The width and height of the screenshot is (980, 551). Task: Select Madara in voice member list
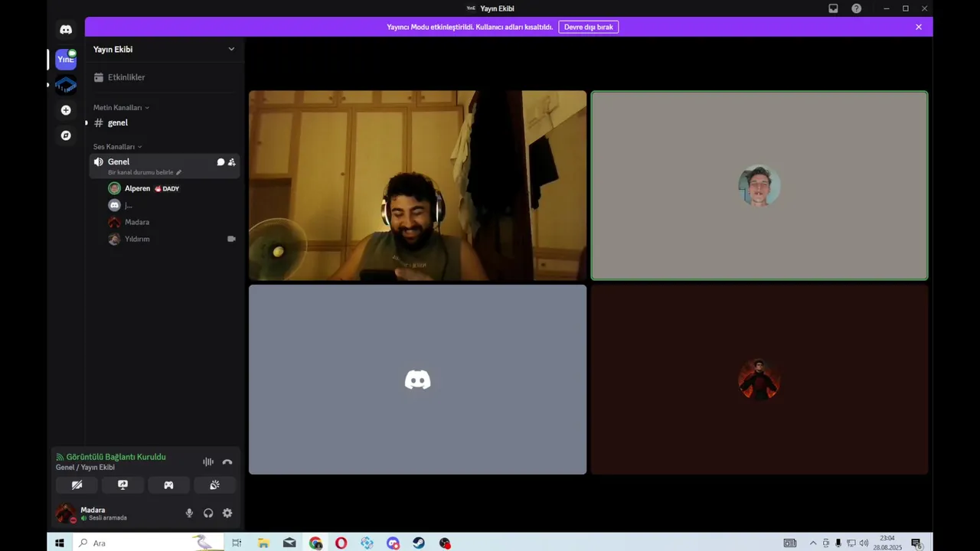[172, 222]
